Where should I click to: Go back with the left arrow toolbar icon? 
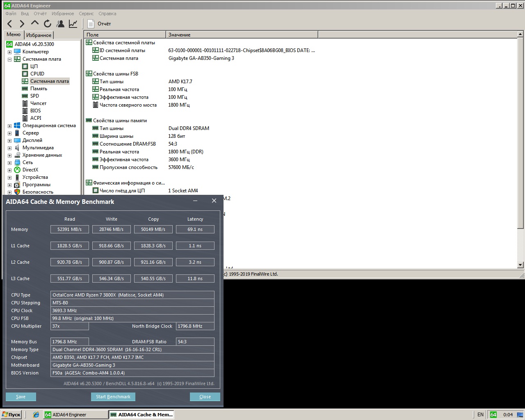(x=10, y=24)
